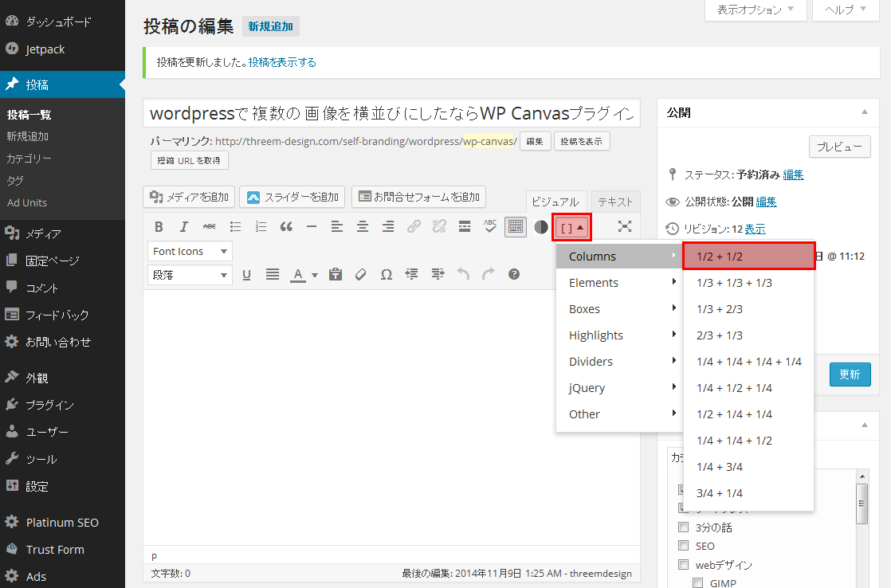Apply the text color A button
The image size is (891, 588).
[x=298, y=275]
